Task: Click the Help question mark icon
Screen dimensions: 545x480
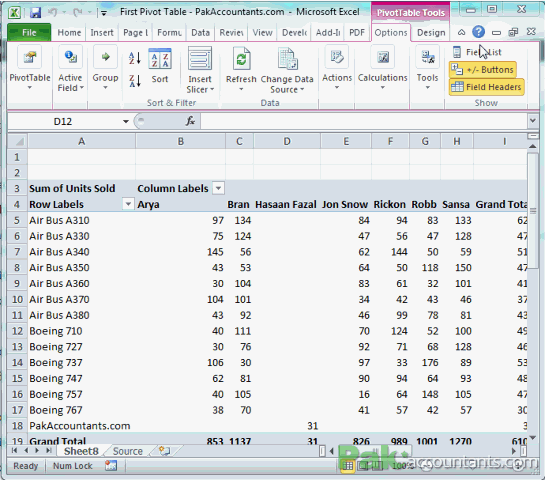Action: [479, 32]
